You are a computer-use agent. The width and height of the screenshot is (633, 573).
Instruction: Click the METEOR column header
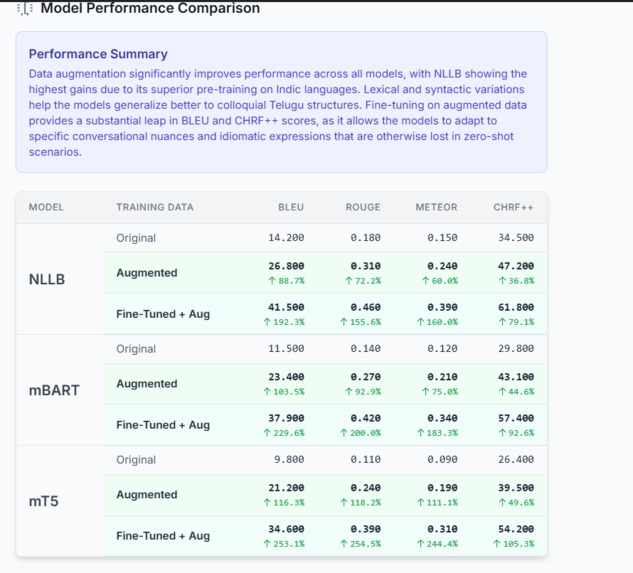pyautogui.click(x=436, y=207)
